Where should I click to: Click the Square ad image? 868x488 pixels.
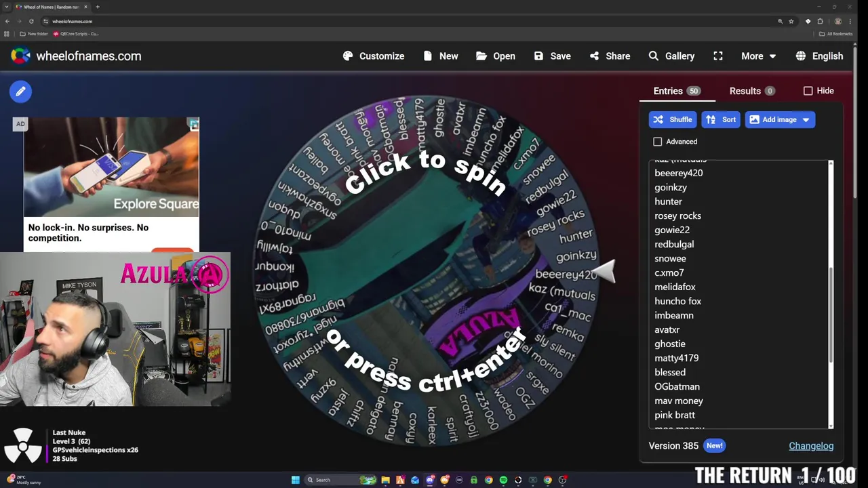coord(111,167)
